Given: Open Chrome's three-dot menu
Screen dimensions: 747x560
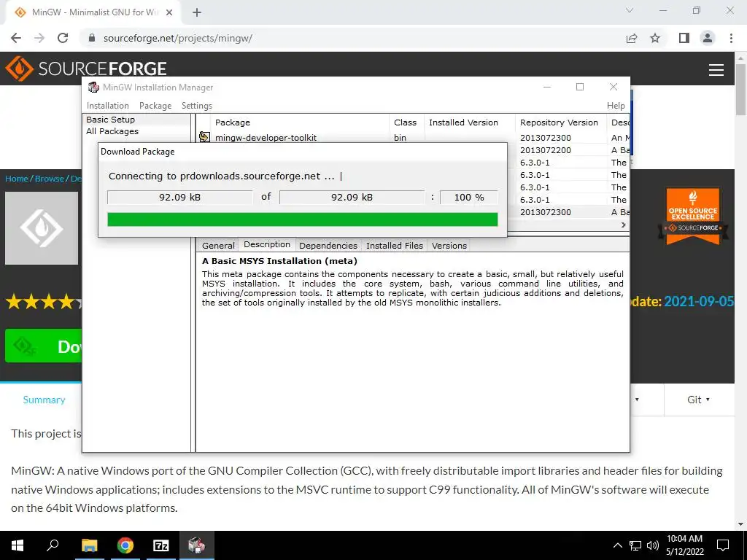Looking at the screenshot, I should pyautogui.click(x=731, y=38).
